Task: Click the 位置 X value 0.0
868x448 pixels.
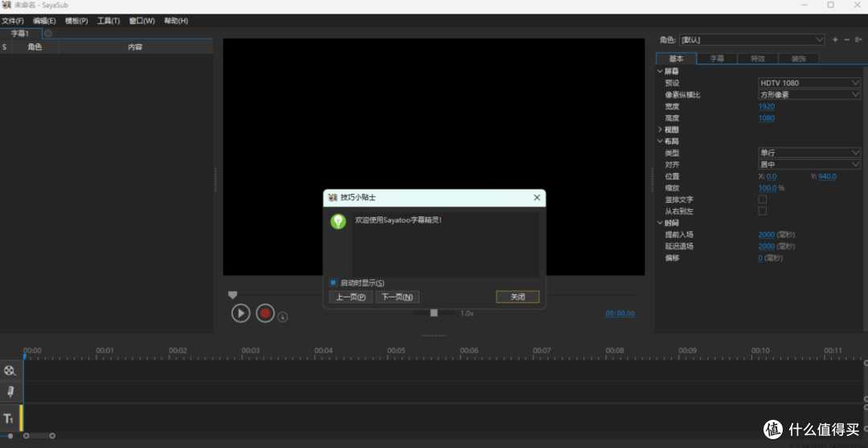Action: click(x=771, y=176)
